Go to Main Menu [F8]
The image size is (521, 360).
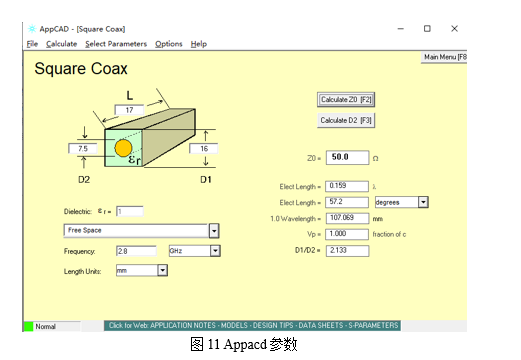click(444, 57)
